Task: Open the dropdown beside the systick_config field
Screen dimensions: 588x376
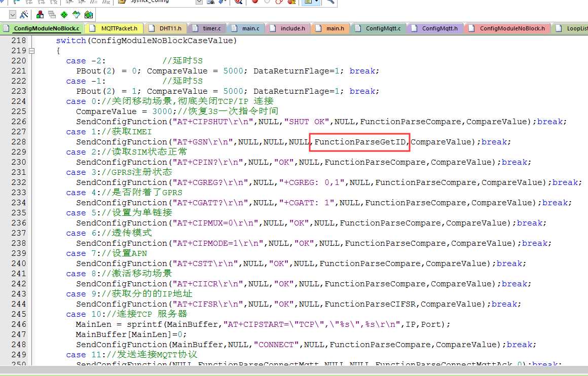Action: tap(199, 2)
